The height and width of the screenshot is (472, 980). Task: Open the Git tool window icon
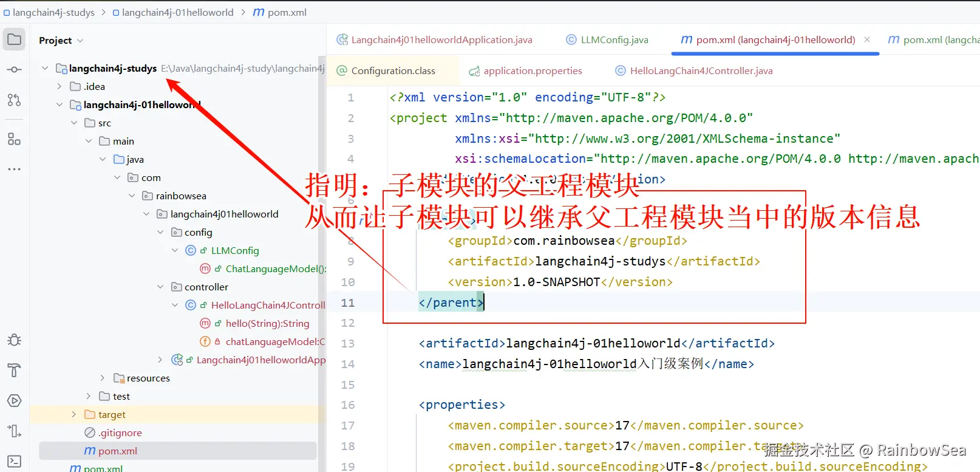click(14, 431)
